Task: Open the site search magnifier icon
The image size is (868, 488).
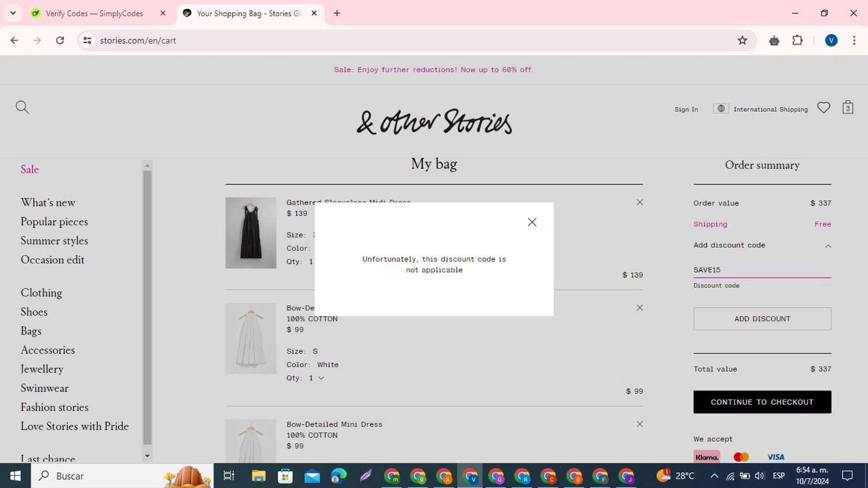Action: click(x=23, y=107)
